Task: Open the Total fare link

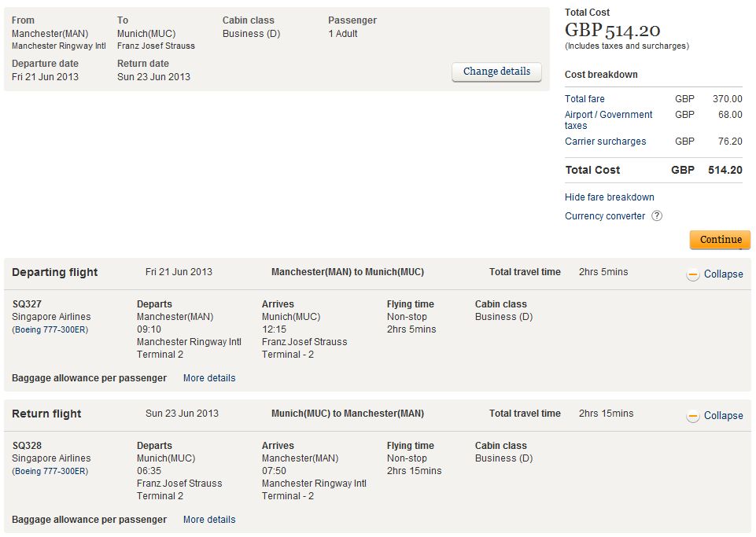Action: 585,99
